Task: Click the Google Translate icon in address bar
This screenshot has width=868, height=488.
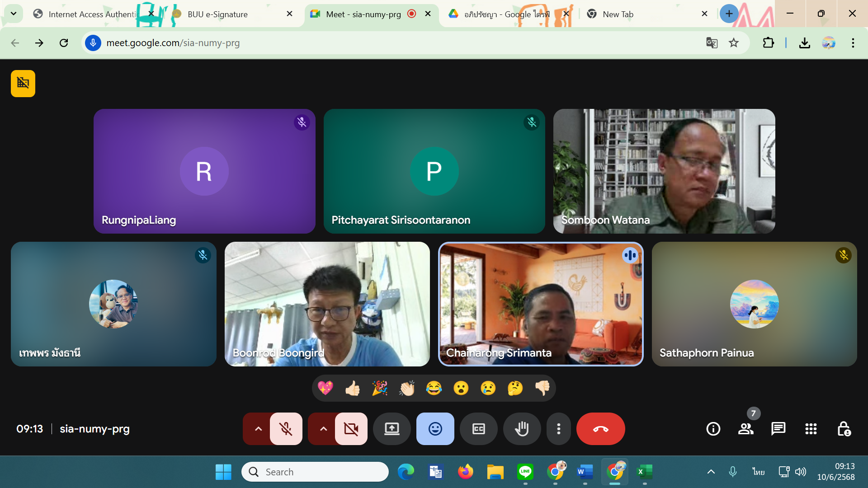Action: coord(712,43)
